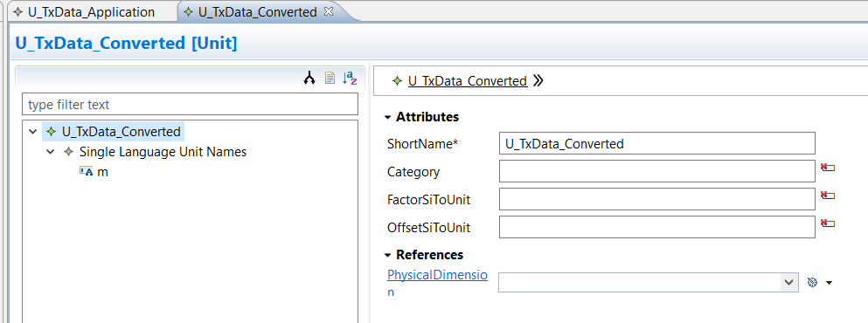
Task: Click the U_TxData_Converted breadcrumb link
Action: (467, 80)
